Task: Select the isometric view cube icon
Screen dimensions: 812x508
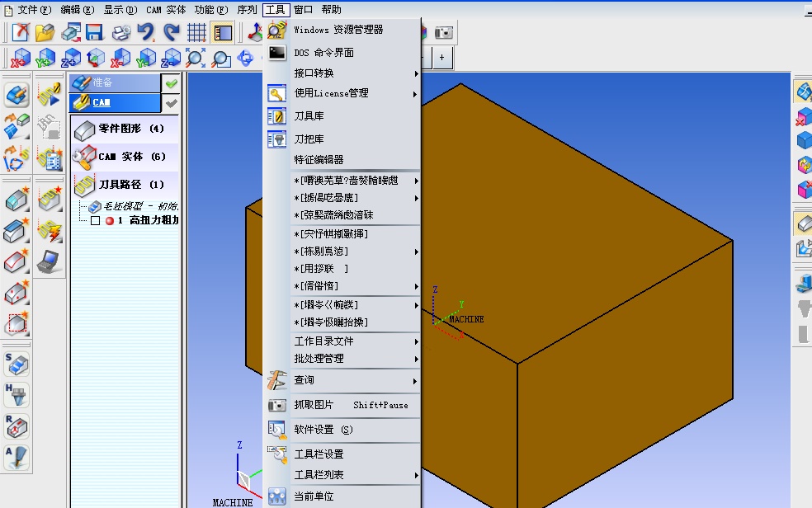Action: coord(95,58)
